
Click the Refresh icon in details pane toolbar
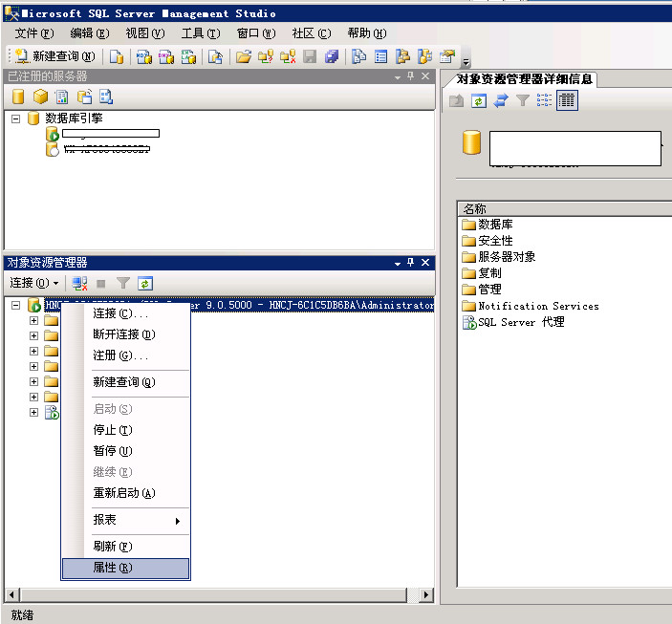coord(479,100)
